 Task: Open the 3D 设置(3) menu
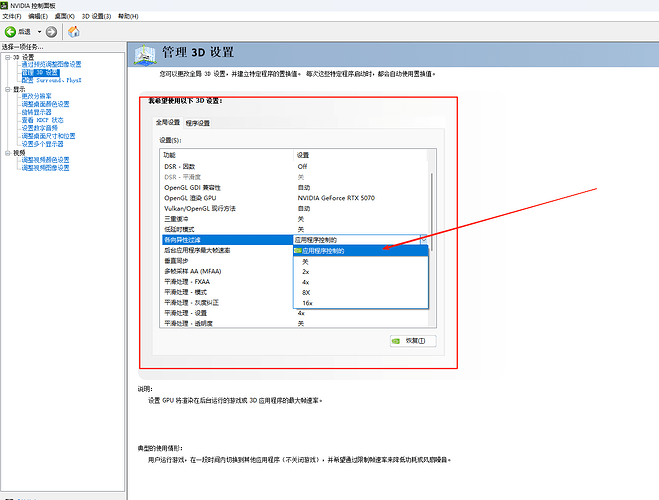pos(96,16)
